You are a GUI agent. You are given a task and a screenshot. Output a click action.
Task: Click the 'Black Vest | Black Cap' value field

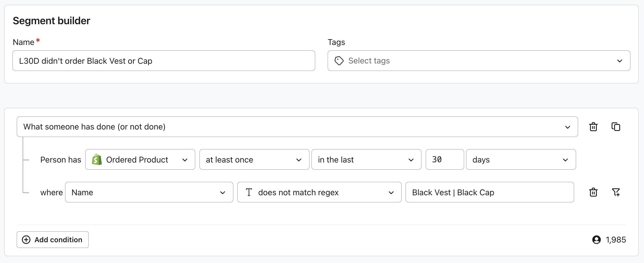[489, 192]
